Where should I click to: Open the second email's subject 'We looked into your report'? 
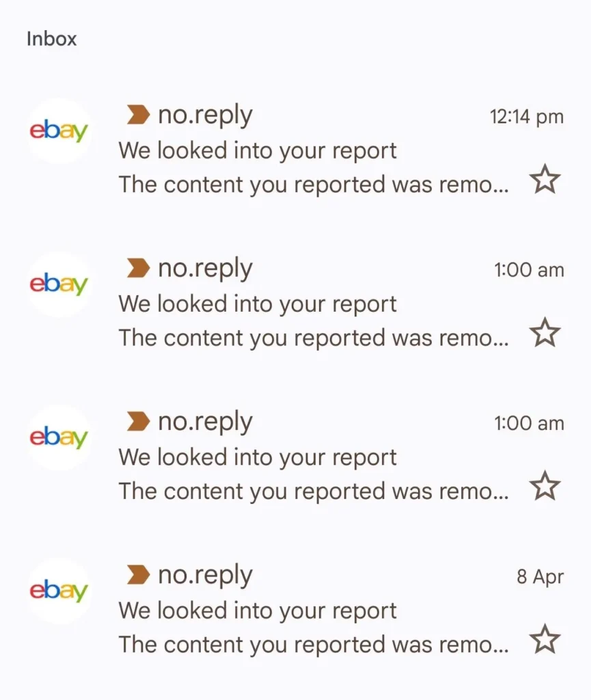pyautogui.click(x=258, y=304)
